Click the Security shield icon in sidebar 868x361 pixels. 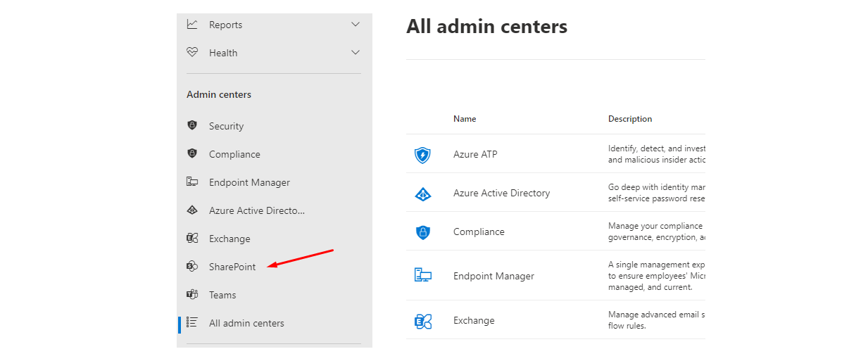click(192, 126)
